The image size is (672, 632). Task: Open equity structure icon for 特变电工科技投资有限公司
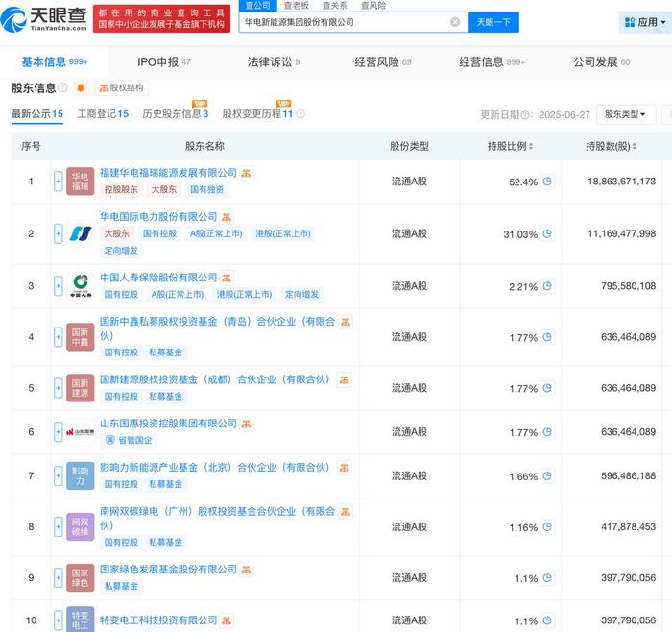click(227, 620)
